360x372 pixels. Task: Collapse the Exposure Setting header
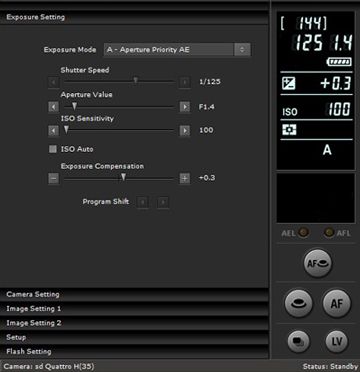(x=134, y=17)
